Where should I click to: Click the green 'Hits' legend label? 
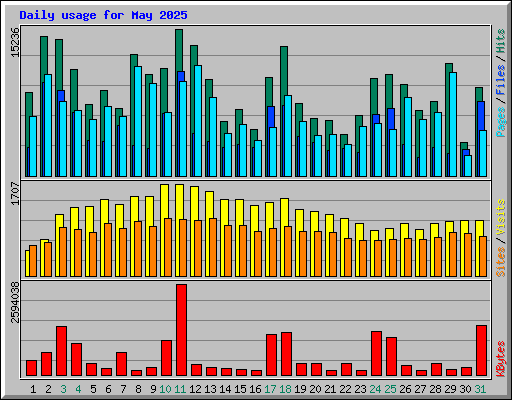click(x=500, y=41)
